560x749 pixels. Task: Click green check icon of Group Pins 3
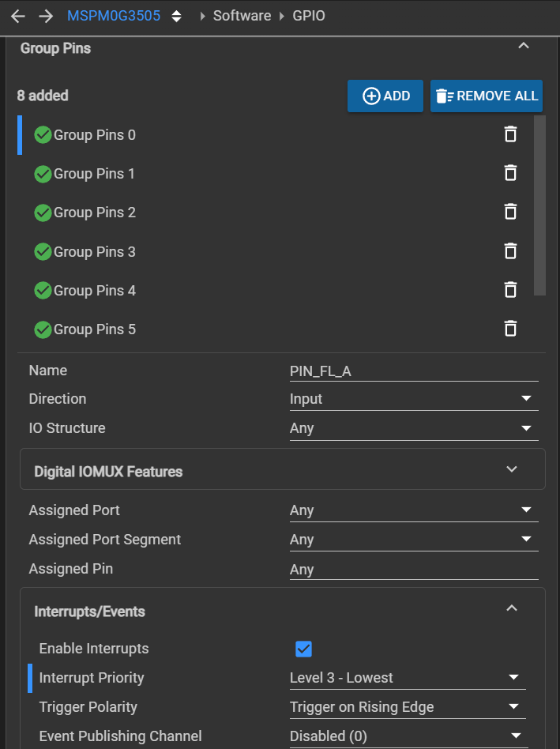pyautogui.click(x=43, y=252)
